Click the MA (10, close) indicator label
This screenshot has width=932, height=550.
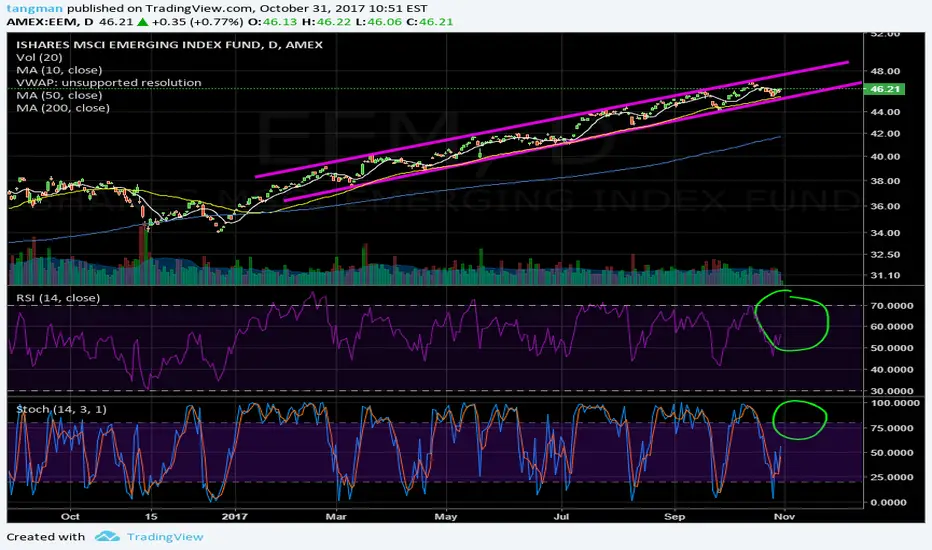59,70
